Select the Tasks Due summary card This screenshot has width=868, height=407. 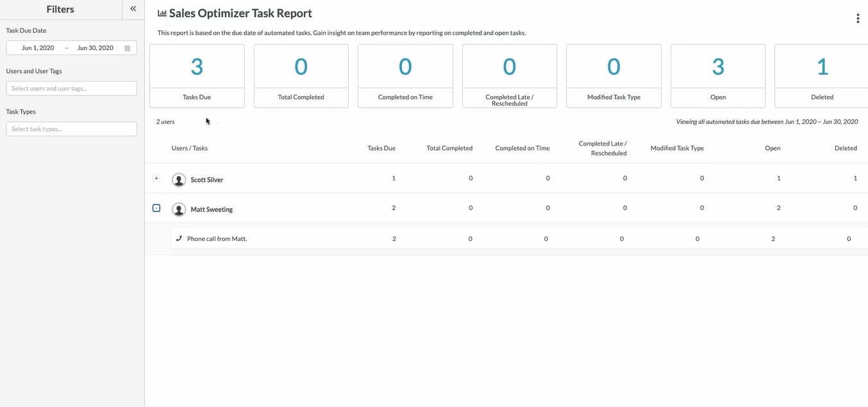pos(197,76)
